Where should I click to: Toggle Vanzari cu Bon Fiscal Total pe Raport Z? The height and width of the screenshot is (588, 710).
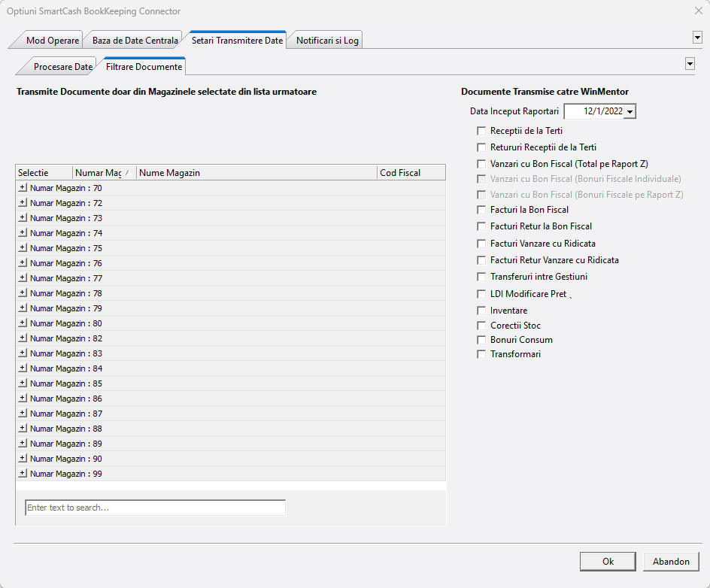coord(481,164)
